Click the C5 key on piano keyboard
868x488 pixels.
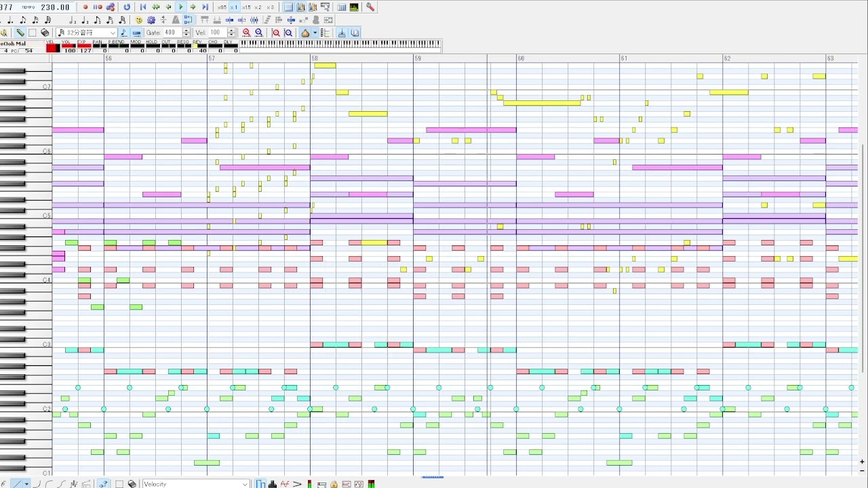point(26,216)
